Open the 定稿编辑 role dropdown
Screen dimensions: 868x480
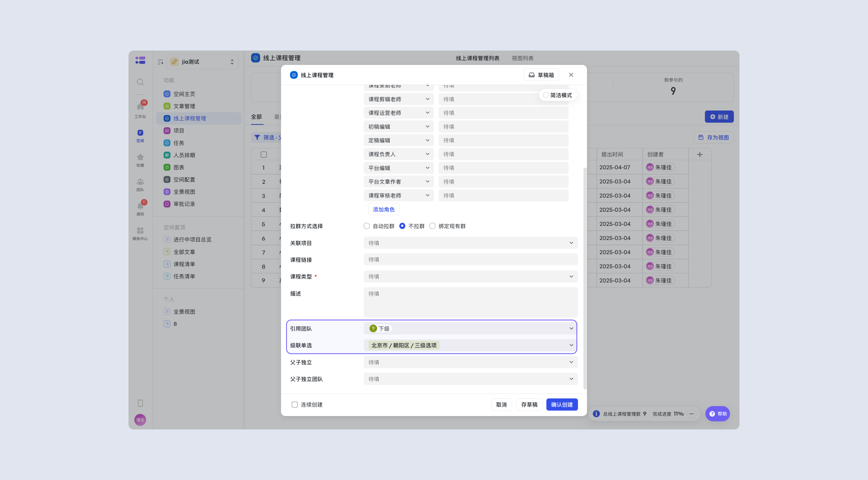[x=399, y=140]
